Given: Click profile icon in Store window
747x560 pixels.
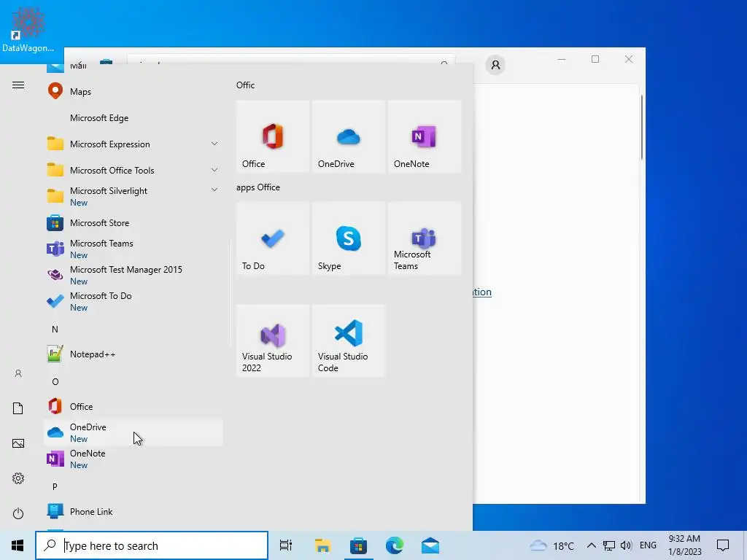Looking at the screenshot, I should click(495, 65).
